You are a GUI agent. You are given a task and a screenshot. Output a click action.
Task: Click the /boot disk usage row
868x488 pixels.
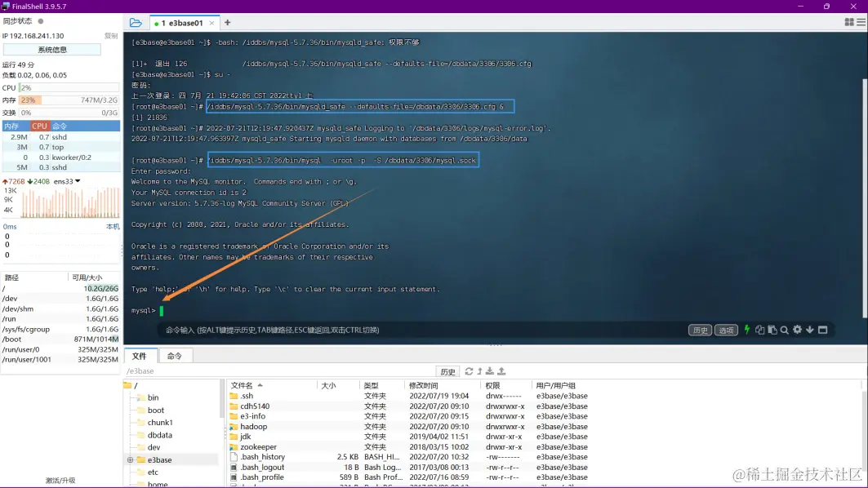pos(60,339)
